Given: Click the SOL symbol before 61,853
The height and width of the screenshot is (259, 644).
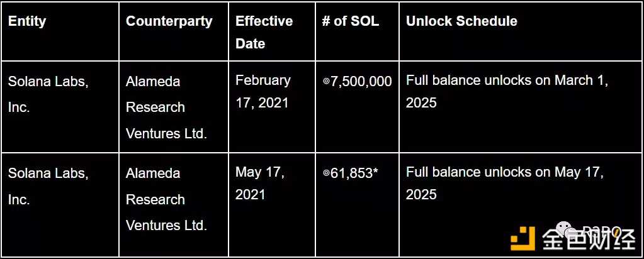Looking at the screenshot, I should pos(326,174).
